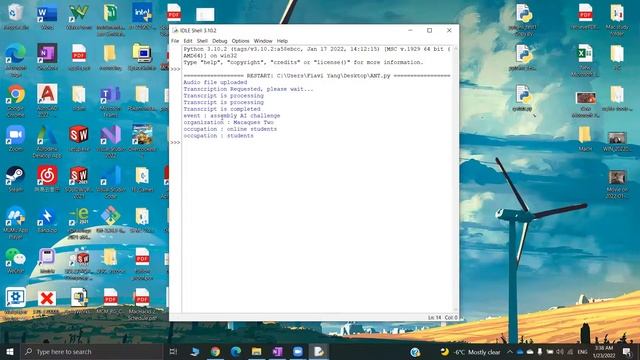640x360 pixels.
Task: Show hidden system tray icons
Action: tap(510, 351)
